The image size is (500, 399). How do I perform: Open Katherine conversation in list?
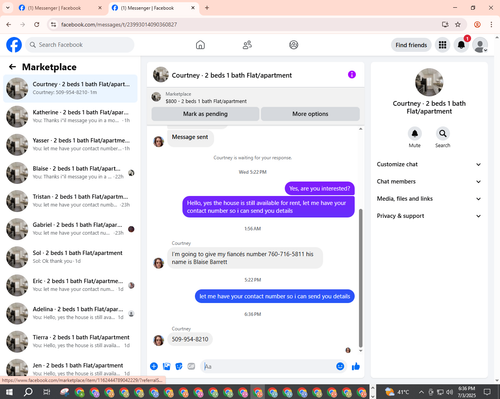pyautogui.click(x=70, y=116)
